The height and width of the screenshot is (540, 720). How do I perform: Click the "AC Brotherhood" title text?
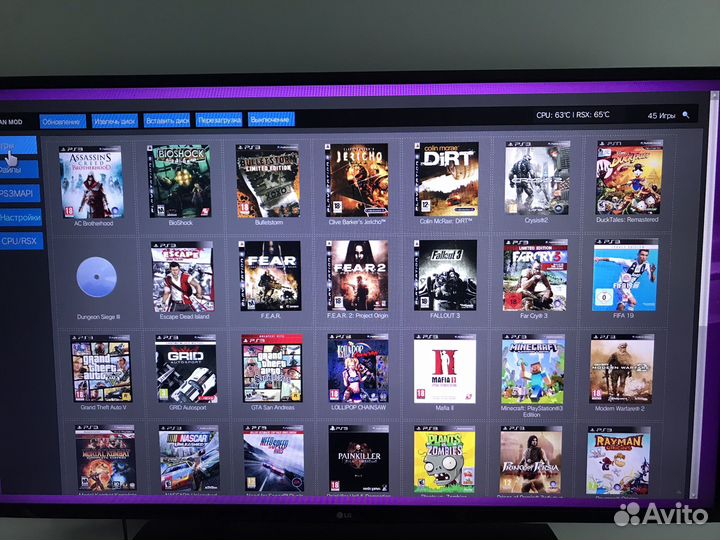[x=94, y=224]
